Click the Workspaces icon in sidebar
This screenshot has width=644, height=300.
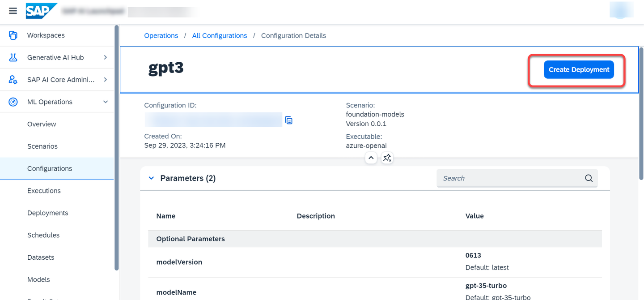pos(13,35)
